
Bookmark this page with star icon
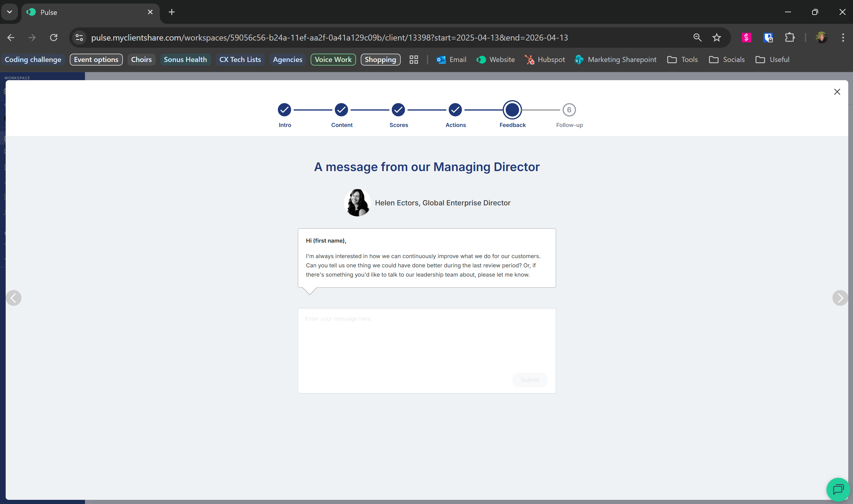pyautogui.click(x=716, y=37)
